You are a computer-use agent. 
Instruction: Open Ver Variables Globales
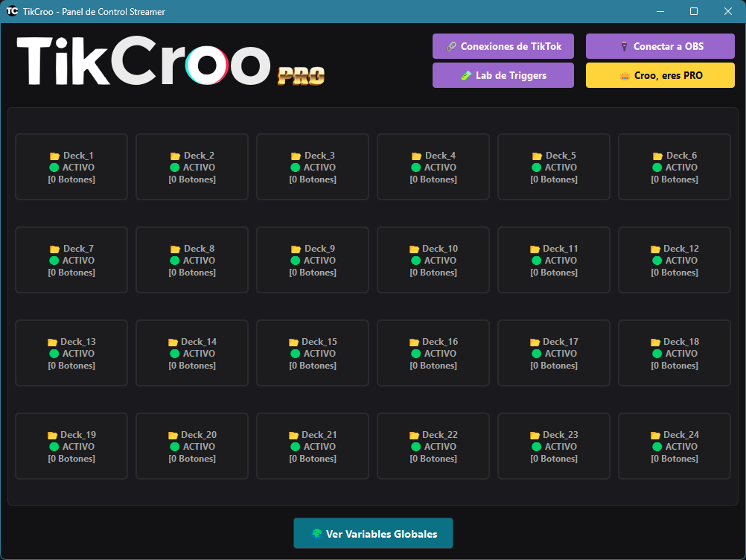click(373, 533)
